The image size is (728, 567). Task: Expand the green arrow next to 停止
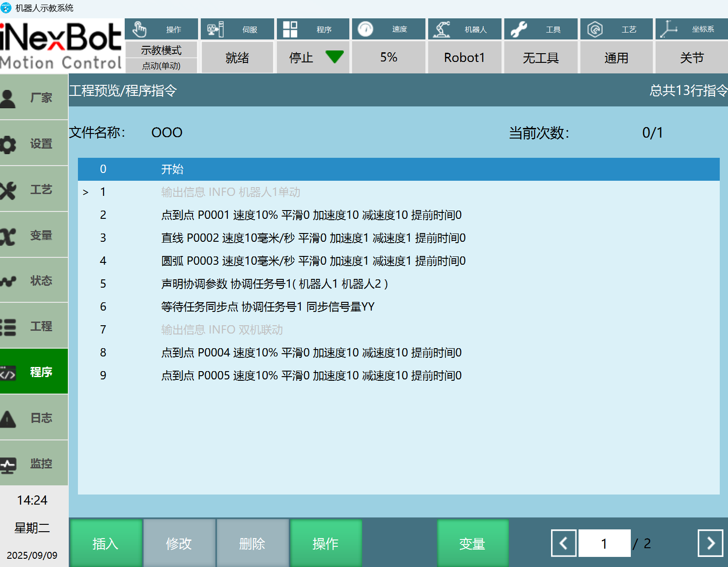point(334,57)
